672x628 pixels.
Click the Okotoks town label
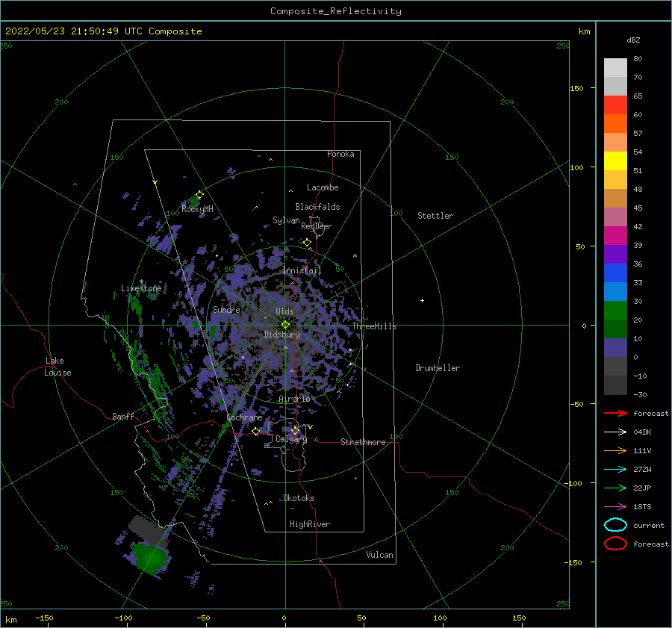coord(299,498)
